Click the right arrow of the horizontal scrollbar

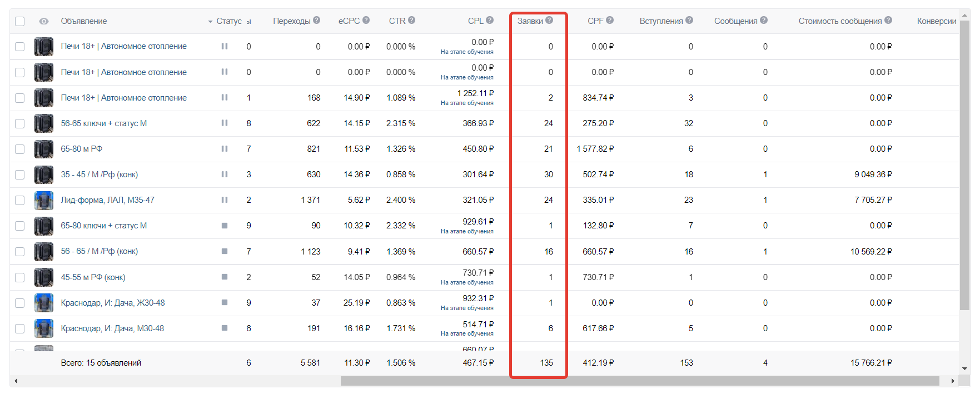[x=953, y=381]
